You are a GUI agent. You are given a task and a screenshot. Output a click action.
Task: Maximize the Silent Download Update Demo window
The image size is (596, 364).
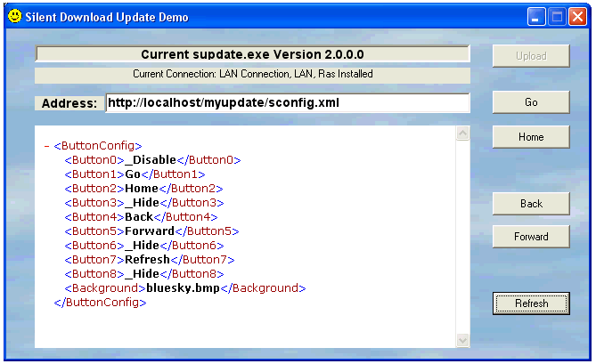coord(556,16)
